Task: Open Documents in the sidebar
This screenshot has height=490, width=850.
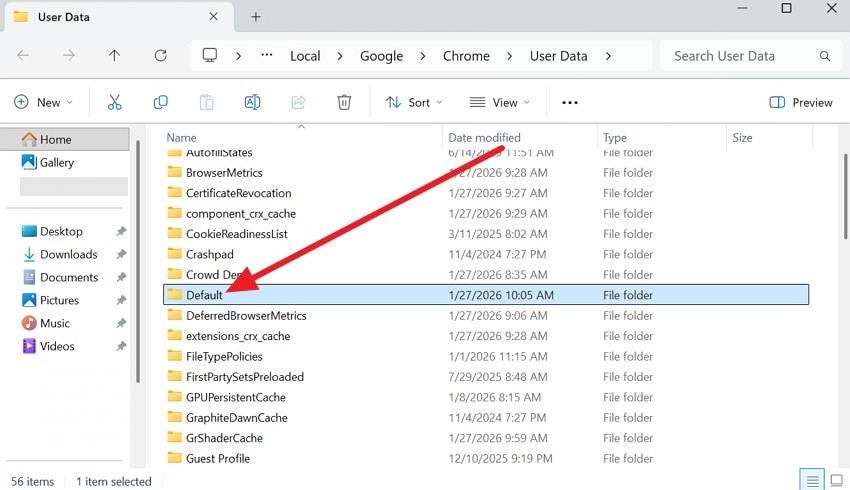Action: pos(69,277)
